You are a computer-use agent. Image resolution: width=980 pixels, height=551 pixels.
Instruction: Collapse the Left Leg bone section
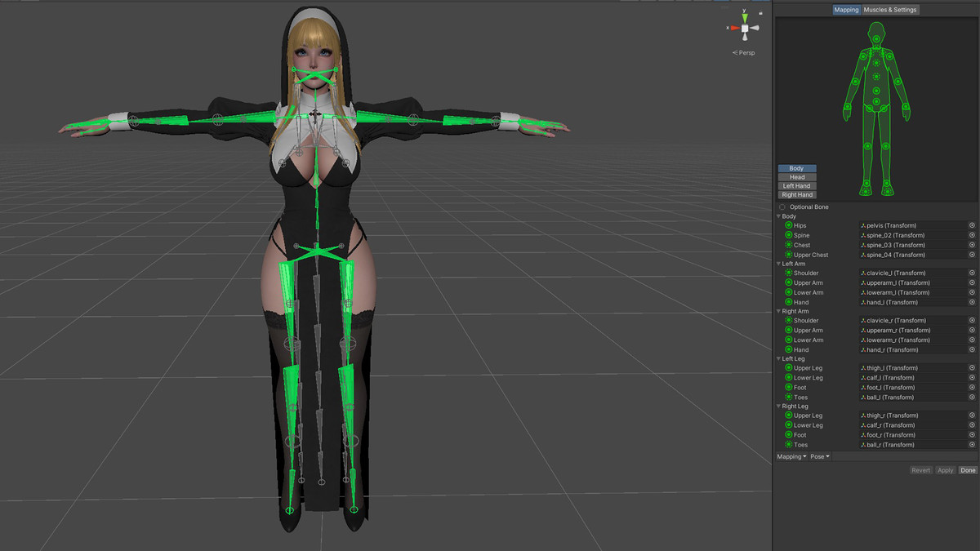777,358
